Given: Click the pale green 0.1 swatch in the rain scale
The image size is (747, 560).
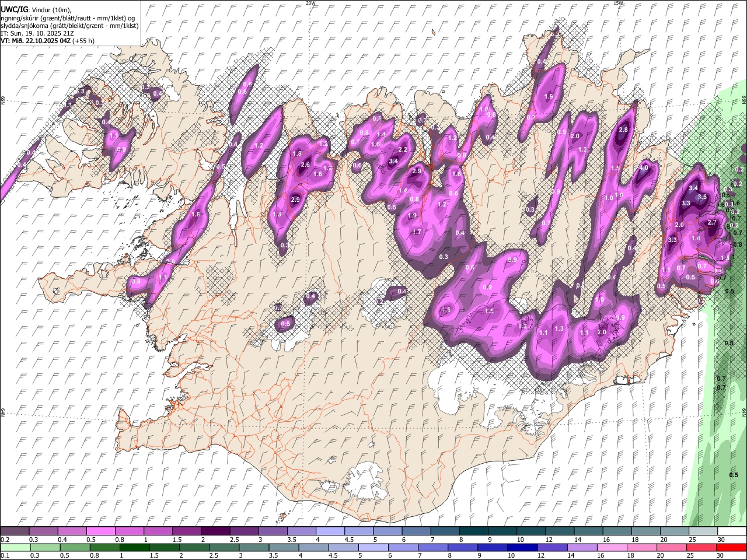Looking at the screenshot, I should 15,547.
